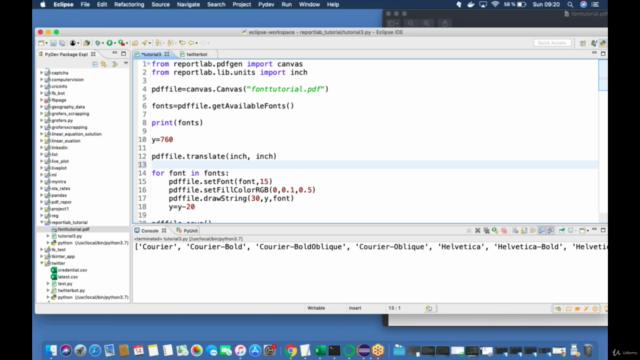
Task: Click the Open Perspective icon
Action: click(x=583, y=43)
